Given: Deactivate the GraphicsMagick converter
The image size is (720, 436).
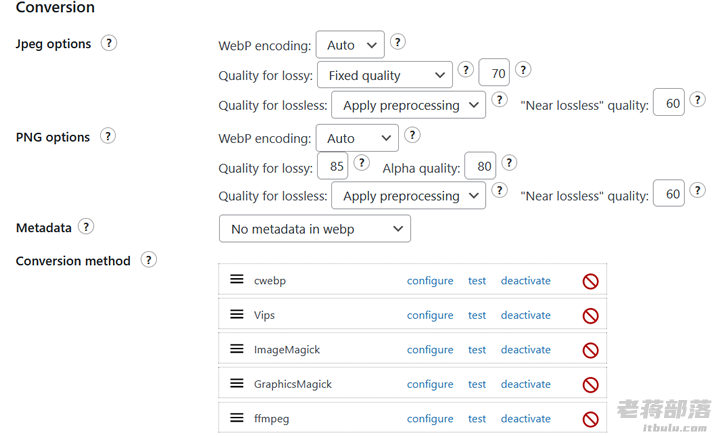Looking at the screenshot, I should pyautogui.click(x=526, y=384).
